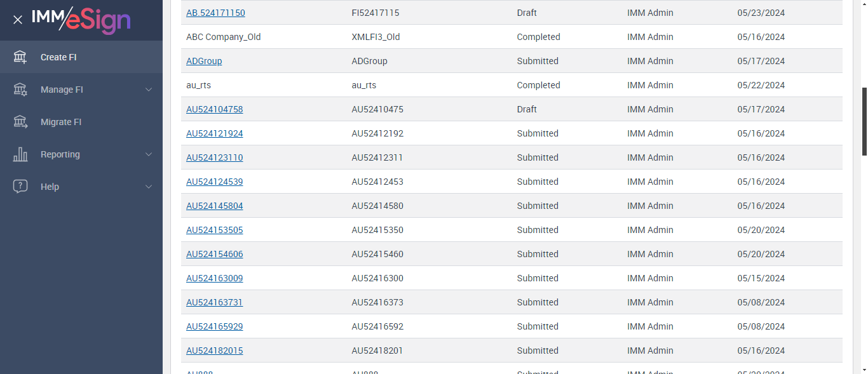Viewport: 868px width, 374px height.
Task: Open the ADGroup institution link
Action: click(x=204, y=61)
